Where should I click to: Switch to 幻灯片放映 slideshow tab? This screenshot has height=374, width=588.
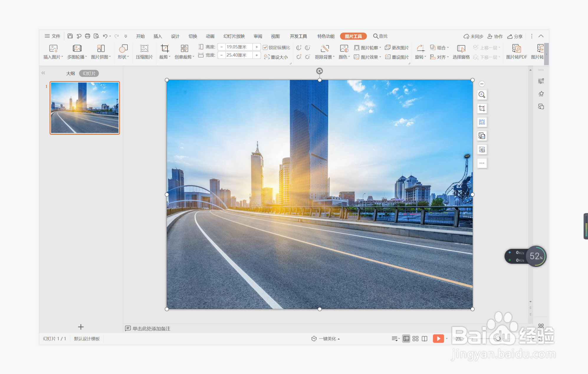pos(234,36)
